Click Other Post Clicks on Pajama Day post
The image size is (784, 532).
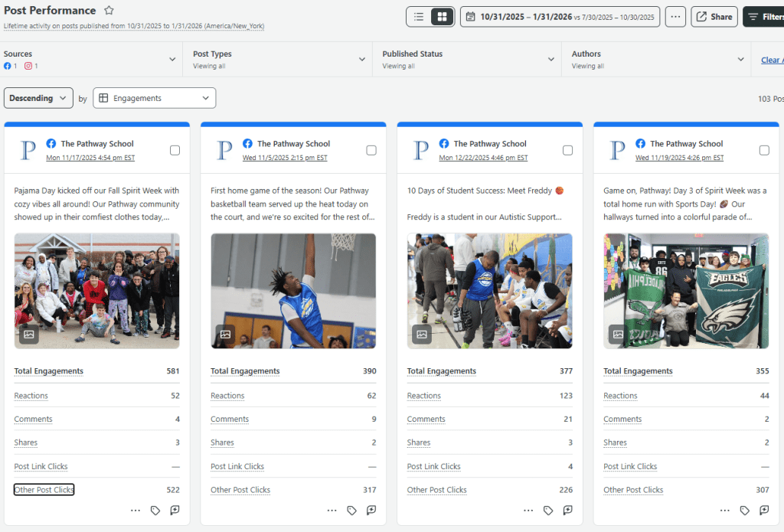[x=44, y=490]
